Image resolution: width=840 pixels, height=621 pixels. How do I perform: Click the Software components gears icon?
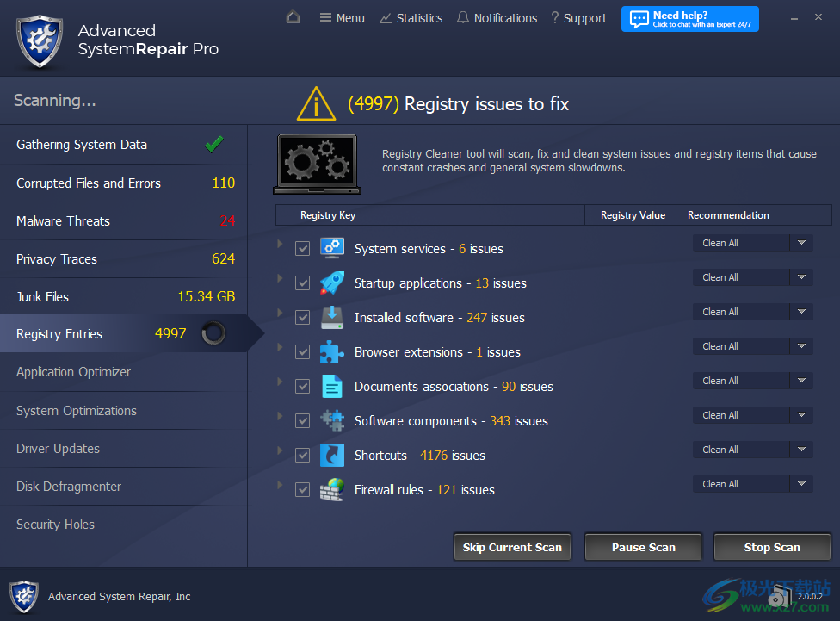pos(332,420)
